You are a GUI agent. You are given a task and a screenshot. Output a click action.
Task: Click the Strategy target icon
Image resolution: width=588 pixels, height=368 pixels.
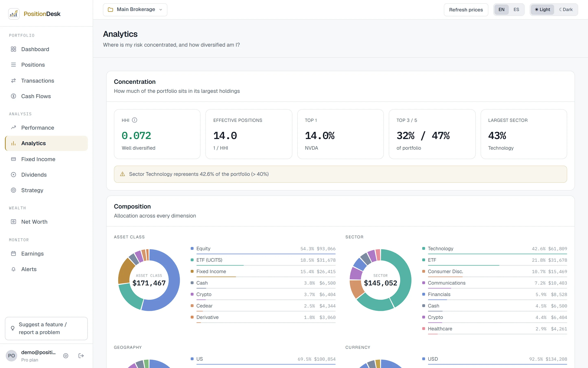[13, 190]
